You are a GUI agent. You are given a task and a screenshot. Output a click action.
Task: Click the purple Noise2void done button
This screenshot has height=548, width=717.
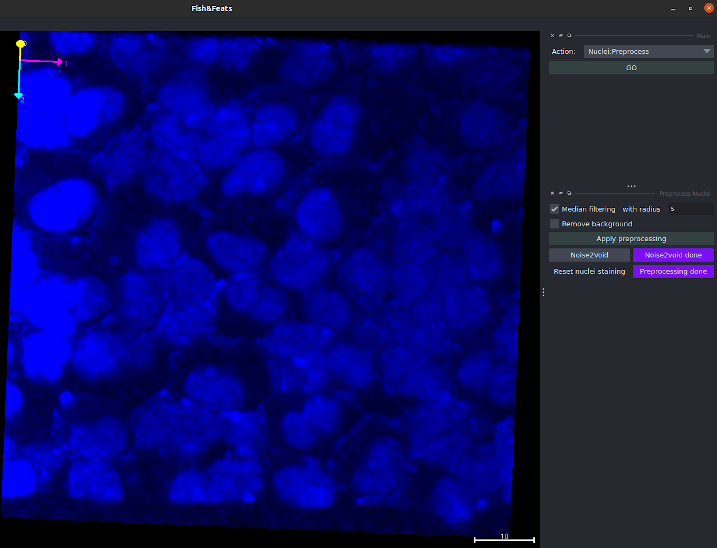point(673,255)
